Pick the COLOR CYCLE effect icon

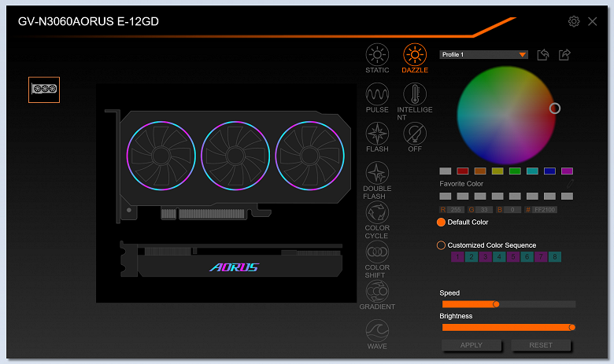377,213
